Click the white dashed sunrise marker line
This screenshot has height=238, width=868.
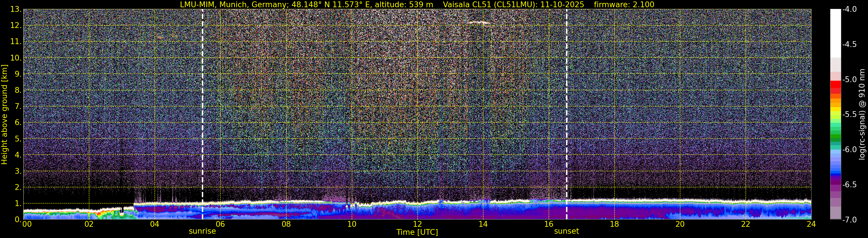click(x=202, y=114)
